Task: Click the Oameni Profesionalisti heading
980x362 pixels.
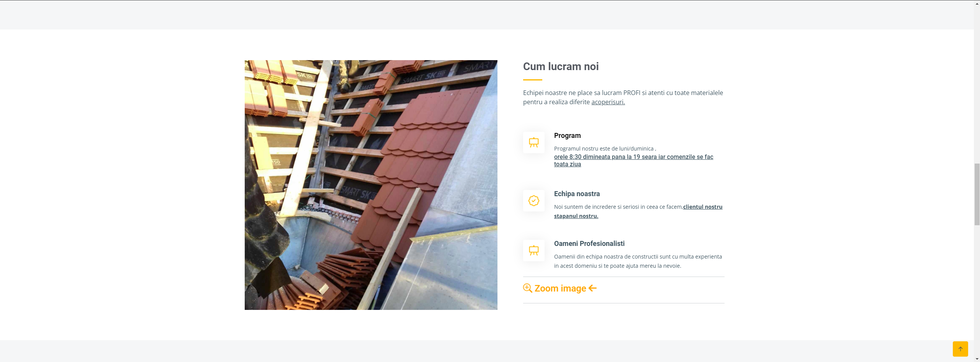Action: [589, 244]
